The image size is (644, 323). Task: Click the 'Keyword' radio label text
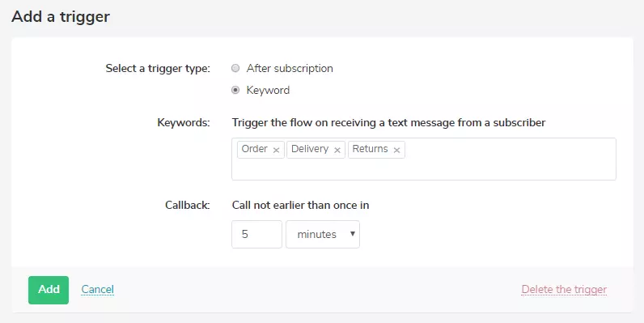[268, 90]
